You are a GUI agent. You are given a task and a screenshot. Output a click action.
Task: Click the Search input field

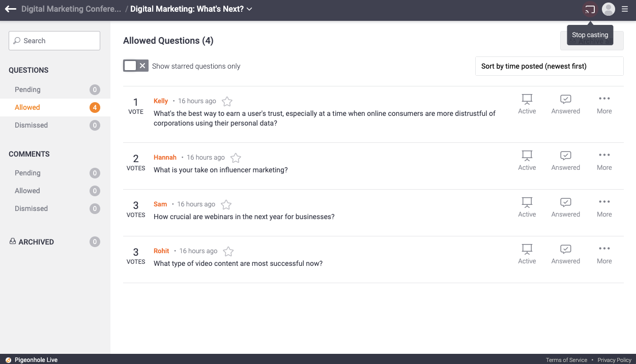[x=54, y=41]
